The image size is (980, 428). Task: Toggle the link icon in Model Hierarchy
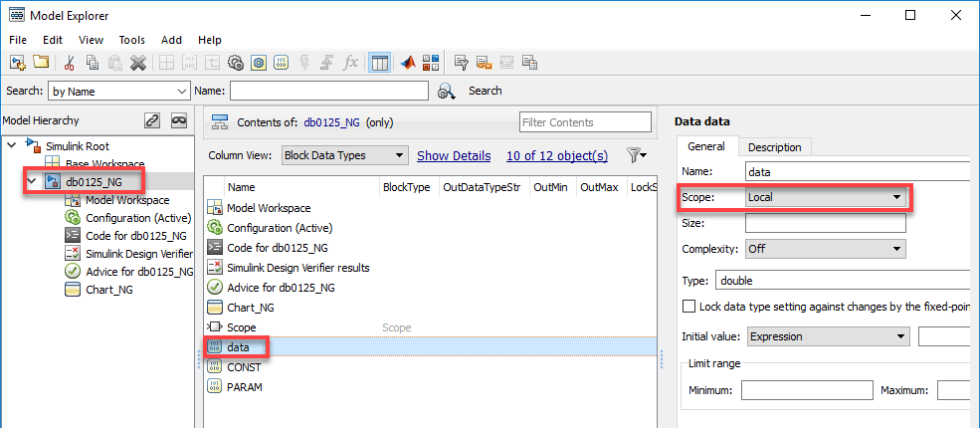tap(152, 120)
